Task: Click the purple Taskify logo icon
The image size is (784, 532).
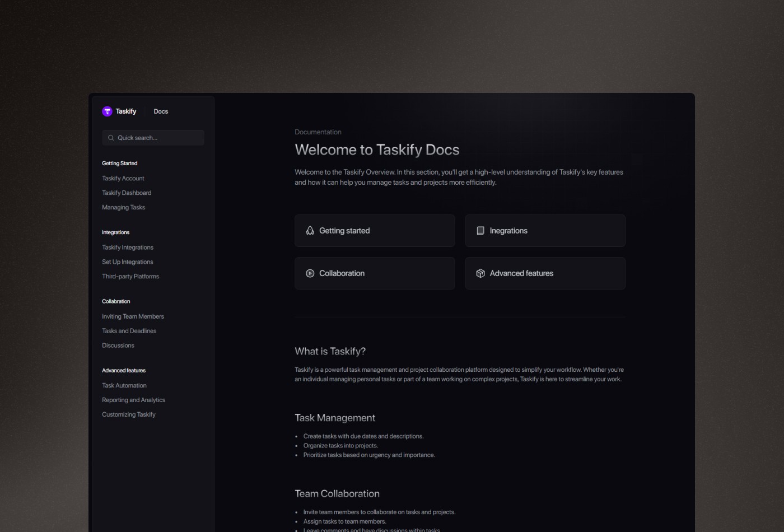Action: [x=107, y=111]
